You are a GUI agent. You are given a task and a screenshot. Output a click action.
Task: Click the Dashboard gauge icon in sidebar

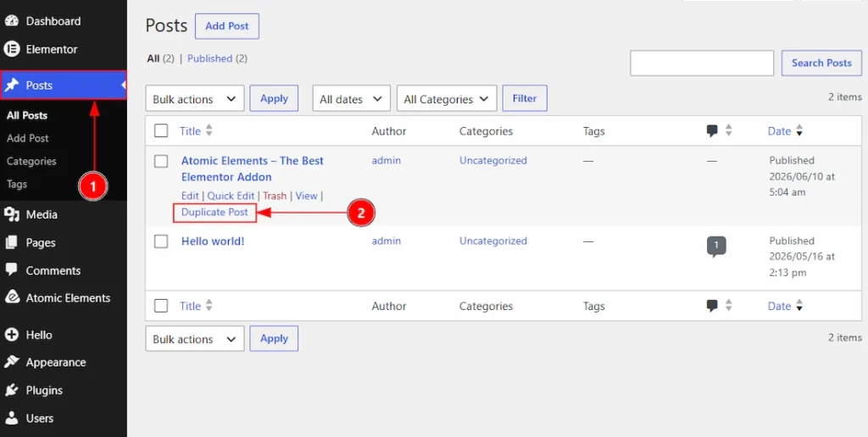[12, 21]
